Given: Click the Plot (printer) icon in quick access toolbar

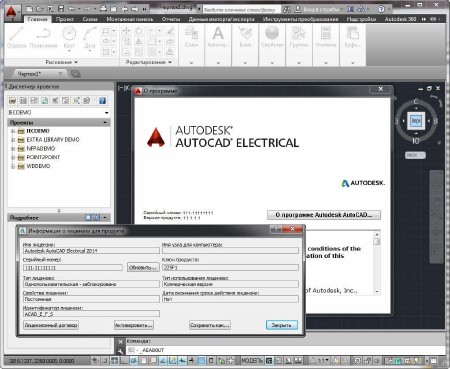Looking at the screenshot, I should [x=104, y=9].
